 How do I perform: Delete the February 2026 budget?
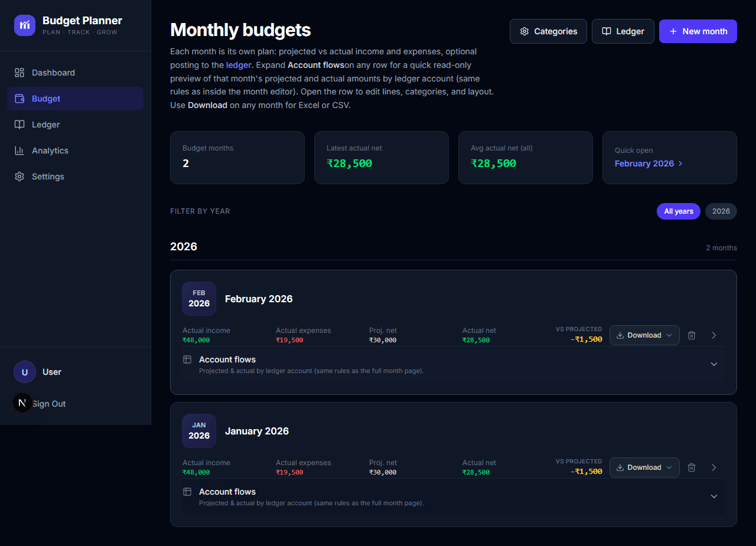pos(692,335)
